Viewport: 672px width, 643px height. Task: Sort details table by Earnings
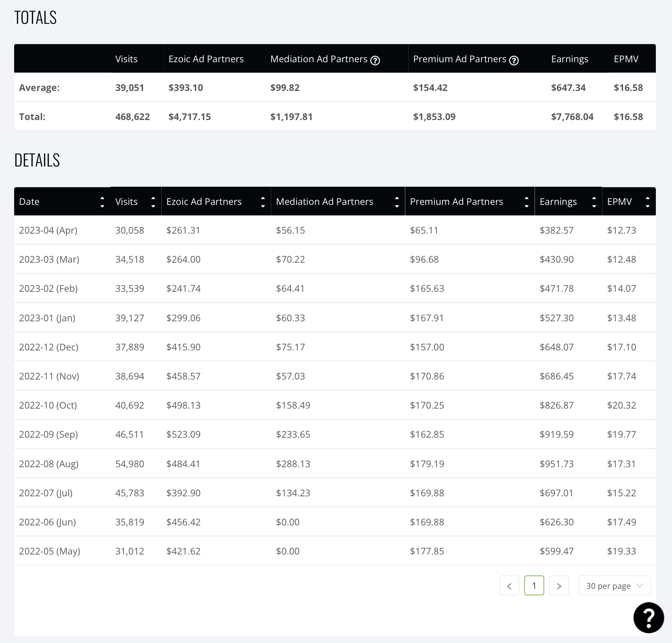568,201
